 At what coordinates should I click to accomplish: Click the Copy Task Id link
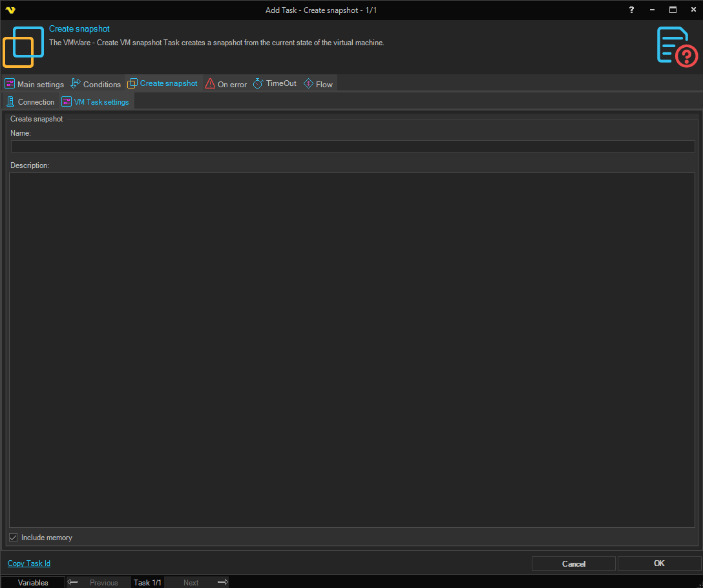(x=29, y=563)
